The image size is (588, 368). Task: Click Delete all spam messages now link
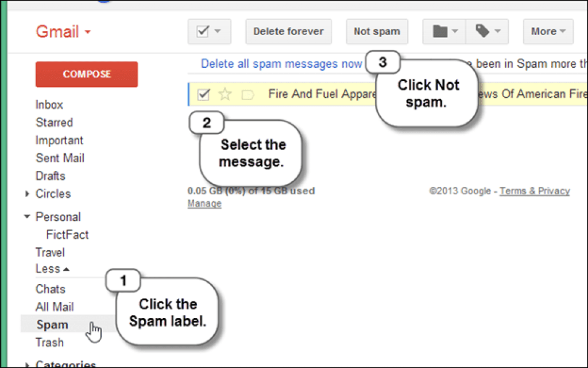281,64
